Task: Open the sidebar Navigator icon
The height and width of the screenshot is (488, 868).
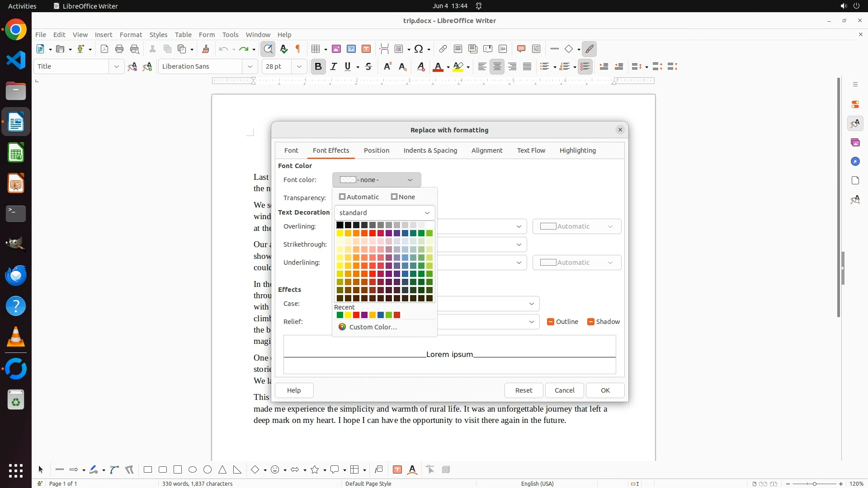Action: tap(855, 161)
